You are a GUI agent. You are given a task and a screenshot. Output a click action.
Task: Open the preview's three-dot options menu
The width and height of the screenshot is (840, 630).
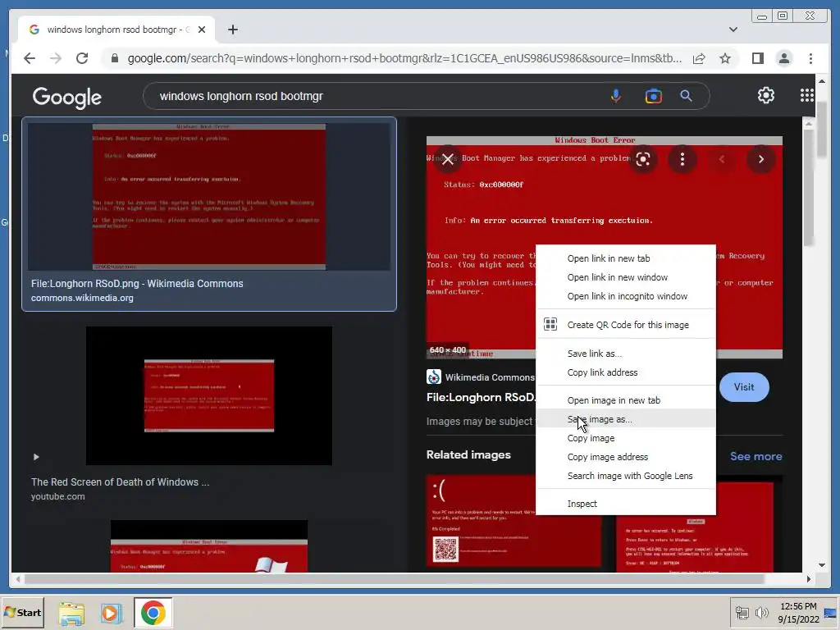682,159
